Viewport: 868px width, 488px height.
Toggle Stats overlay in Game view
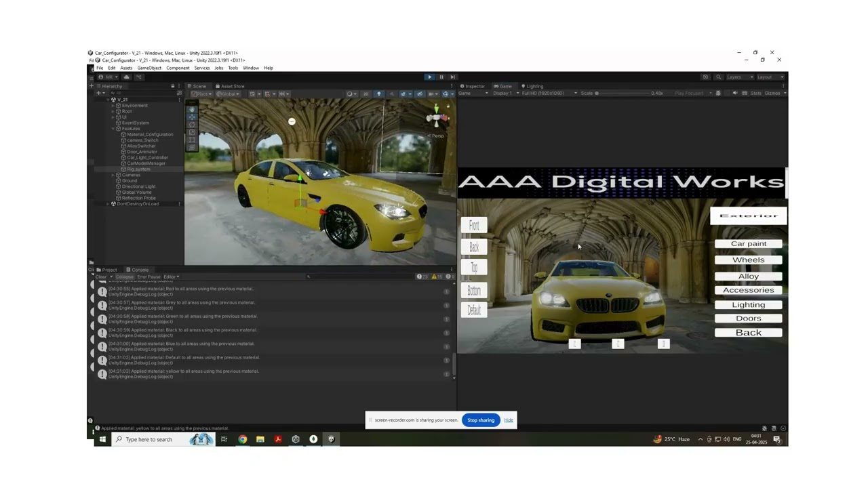click(756, 93)
